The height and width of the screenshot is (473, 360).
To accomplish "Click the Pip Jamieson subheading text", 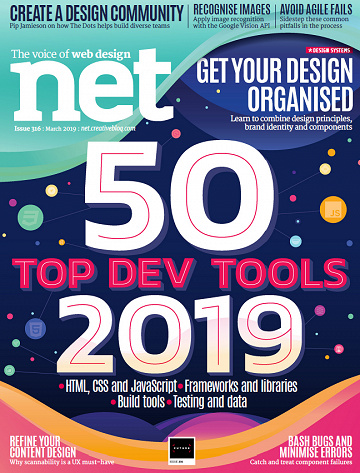I will (x=90, y=26).
